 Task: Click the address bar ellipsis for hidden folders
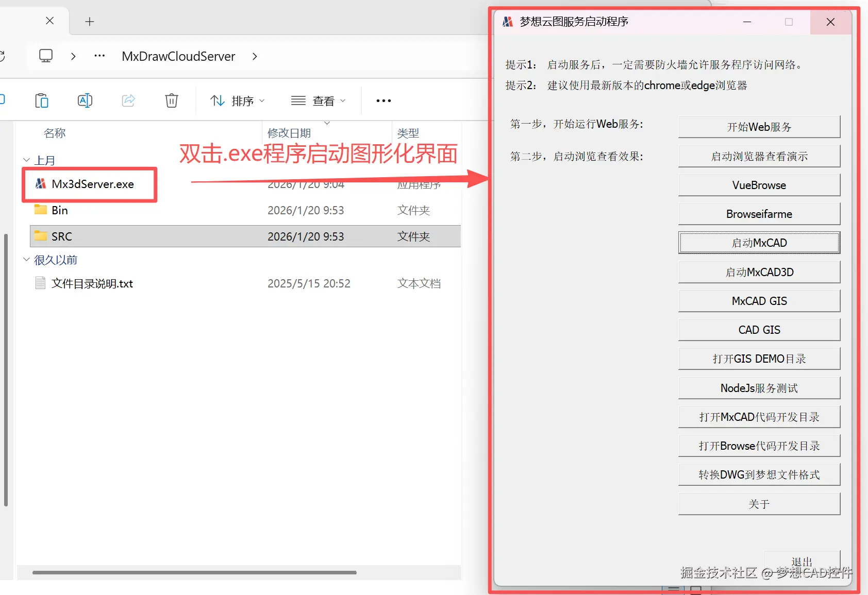coord(99,56)
